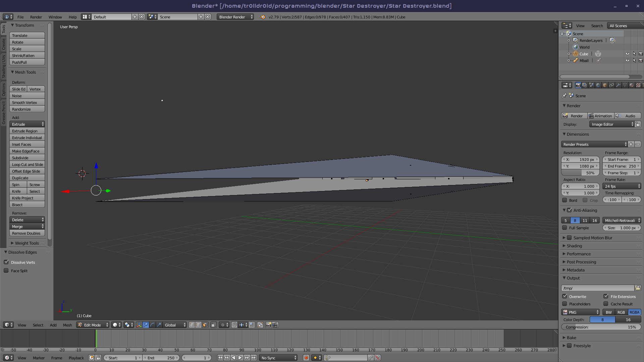Open the 24 fps frame rate dropdown
This screenshot has width=644, height=362.
(622, 186)
